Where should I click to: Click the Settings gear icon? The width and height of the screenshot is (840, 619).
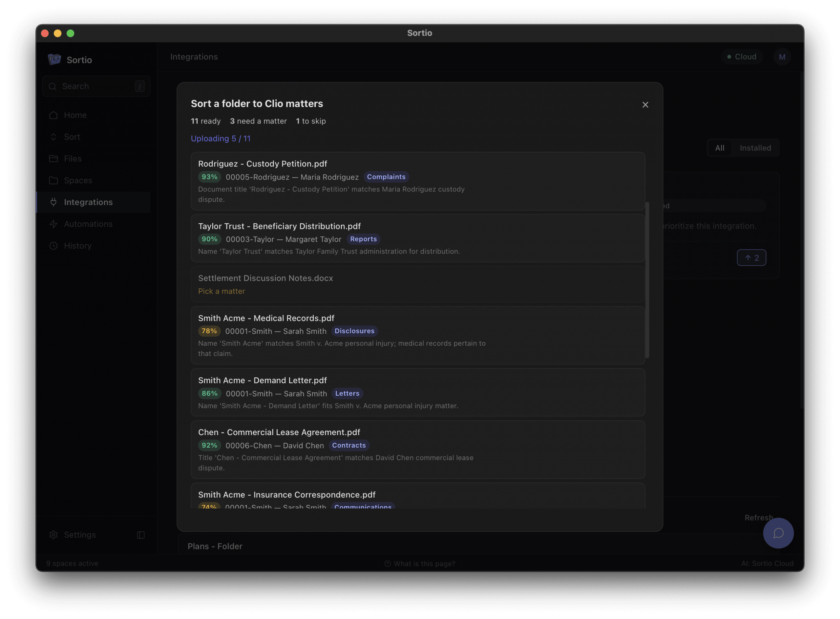[x=53, y=535]
